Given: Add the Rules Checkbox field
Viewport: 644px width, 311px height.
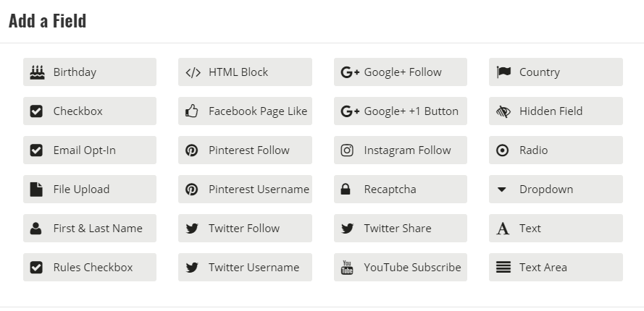Looking at the screenshot, I should 90,267.
